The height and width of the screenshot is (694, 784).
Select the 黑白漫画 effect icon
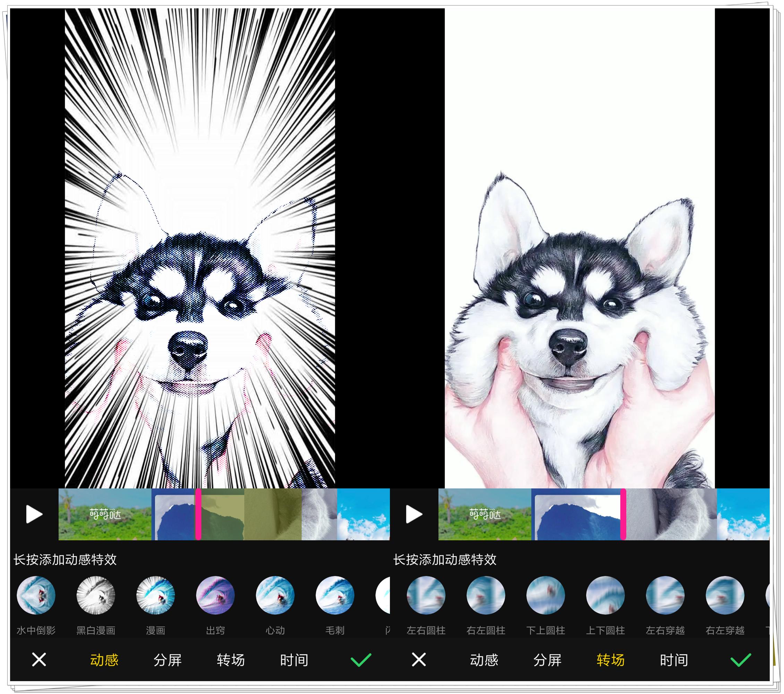tap(96, 595)
